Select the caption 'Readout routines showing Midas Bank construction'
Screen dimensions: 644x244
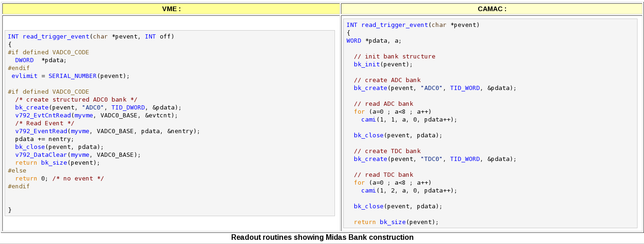pyautogui.click(x=322, y=238)
